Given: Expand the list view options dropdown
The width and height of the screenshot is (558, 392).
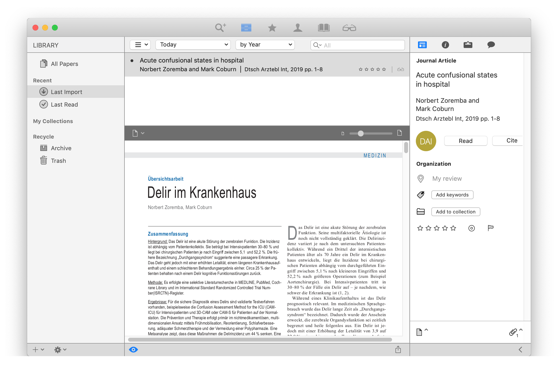Looking at the screenshot, I should tap(140, 45).
